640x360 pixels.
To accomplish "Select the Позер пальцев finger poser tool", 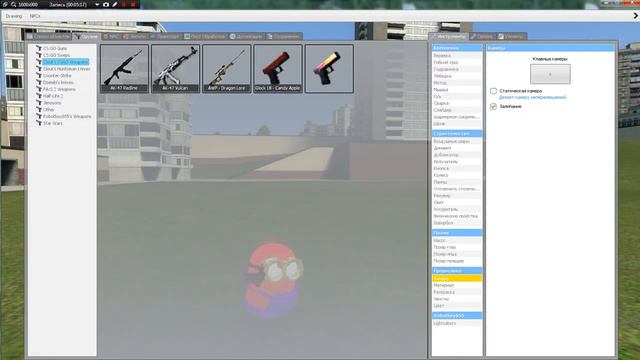I will (x=457, y=261).
